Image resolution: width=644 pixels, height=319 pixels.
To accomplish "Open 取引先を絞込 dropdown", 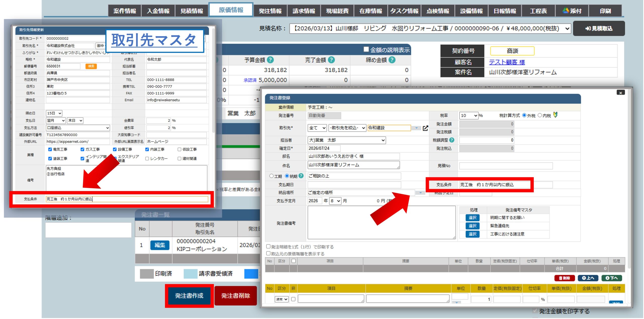I will (347, 128).
